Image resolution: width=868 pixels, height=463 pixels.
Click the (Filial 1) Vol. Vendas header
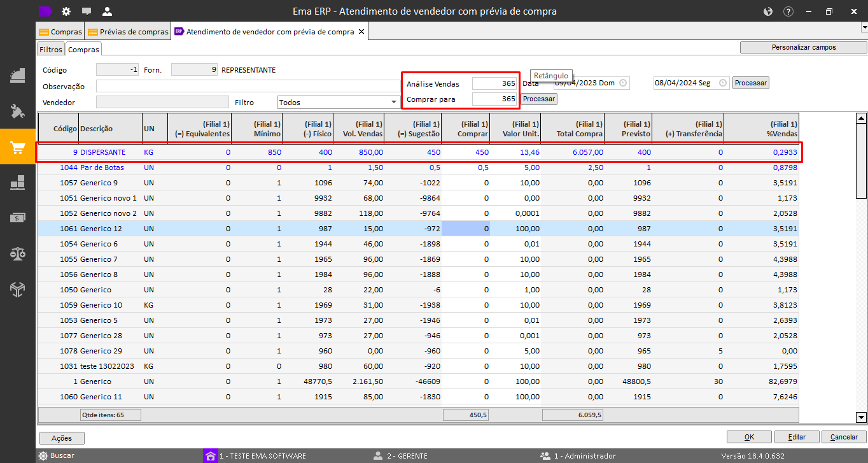coord(359,129)
